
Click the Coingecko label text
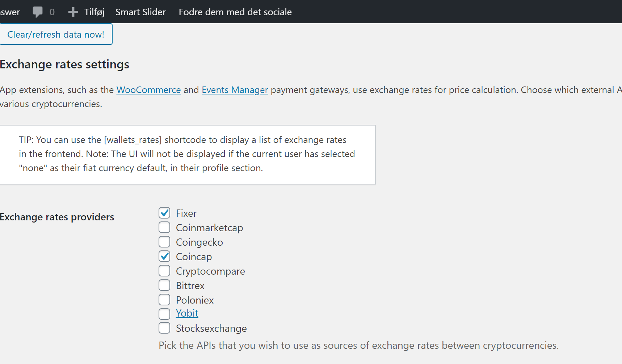[199, 242]
